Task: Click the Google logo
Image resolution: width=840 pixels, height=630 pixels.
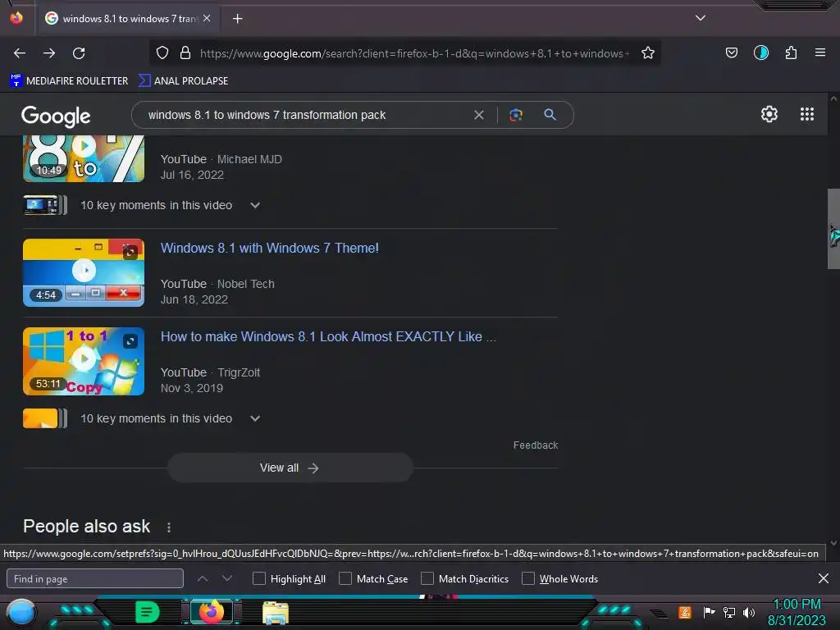Action: [56, 116]
